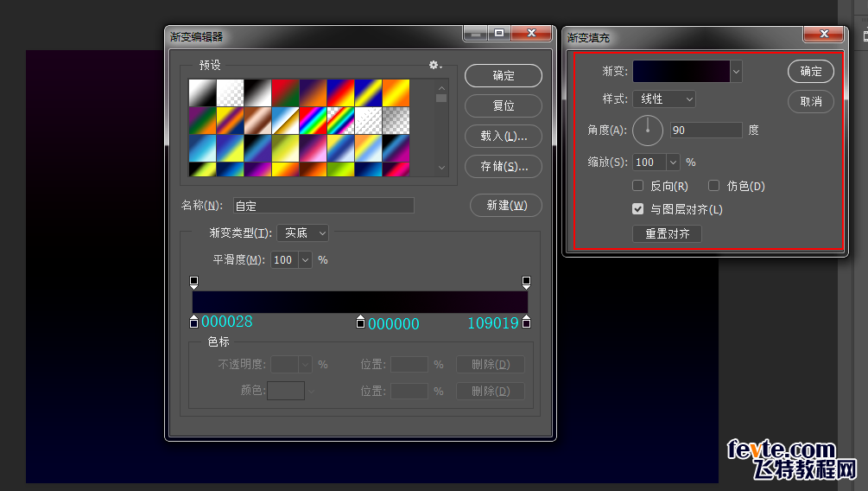Choose the transparent rainbow preset

coord(340,120)
